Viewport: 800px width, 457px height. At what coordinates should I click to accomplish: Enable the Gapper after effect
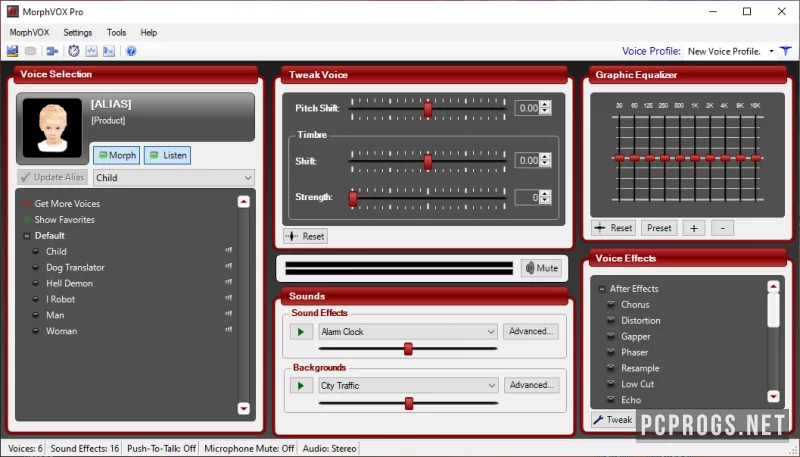(x=610, y=336)
